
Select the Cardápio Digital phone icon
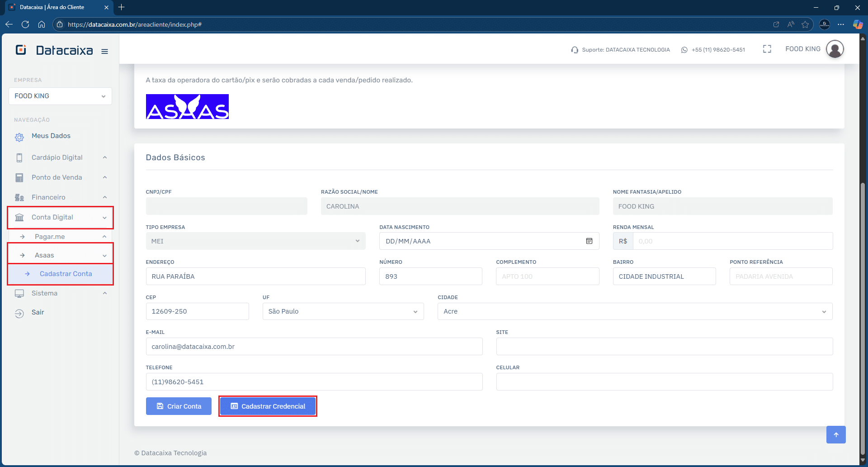(19, 157)
